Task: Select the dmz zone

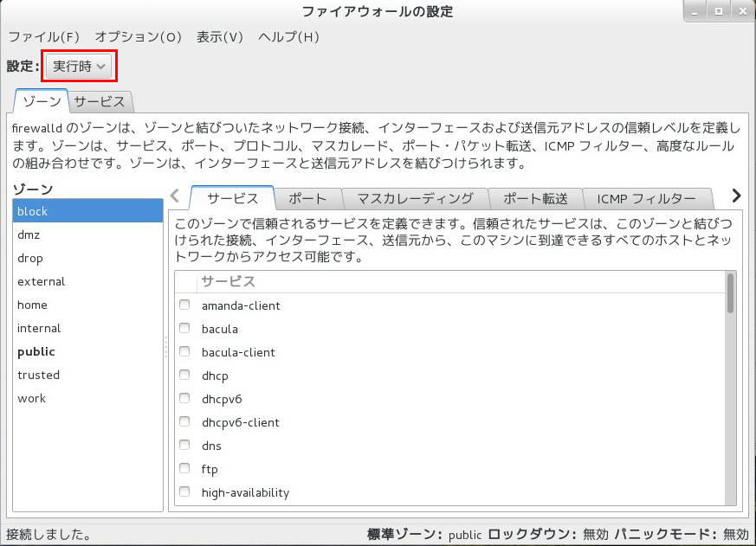Action: 29,234
